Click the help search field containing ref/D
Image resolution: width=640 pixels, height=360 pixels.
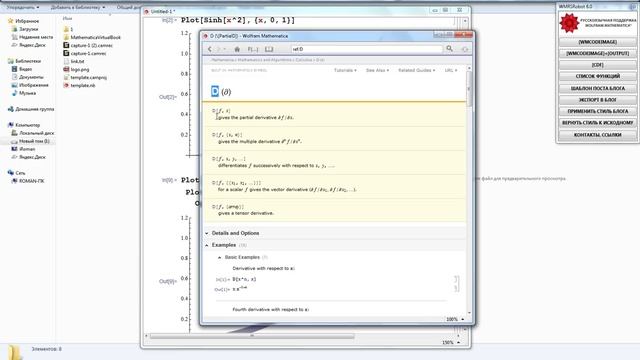coord(367,49)
